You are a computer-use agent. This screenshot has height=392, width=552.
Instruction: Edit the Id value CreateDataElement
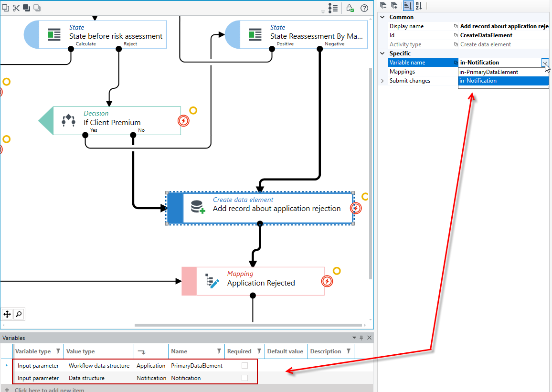pos(504,35)
